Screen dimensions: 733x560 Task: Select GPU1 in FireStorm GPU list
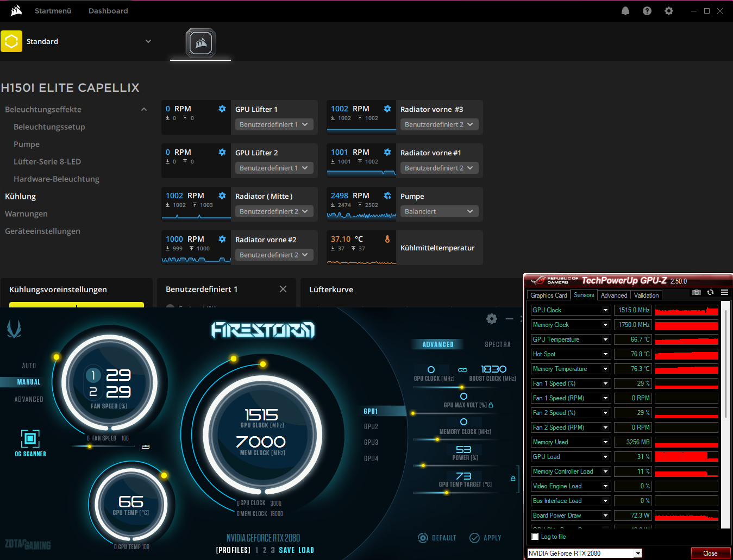pos(371,411)
